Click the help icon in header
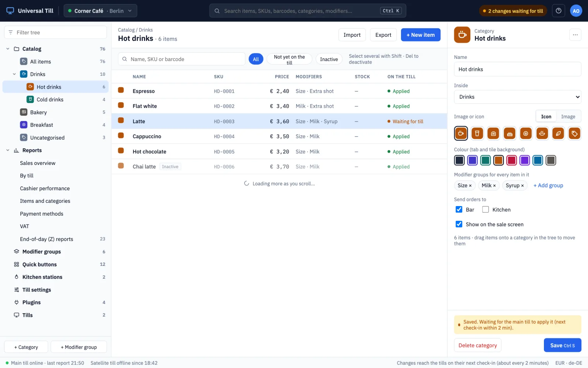The height and width of the screenshot is (368, 588). tap(559, 11)
